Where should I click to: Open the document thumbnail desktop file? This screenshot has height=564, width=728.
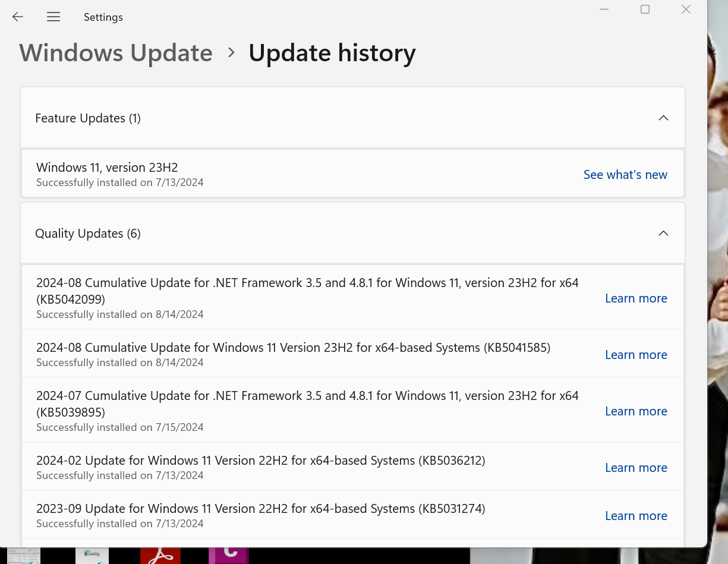click(x=24, y=556)
